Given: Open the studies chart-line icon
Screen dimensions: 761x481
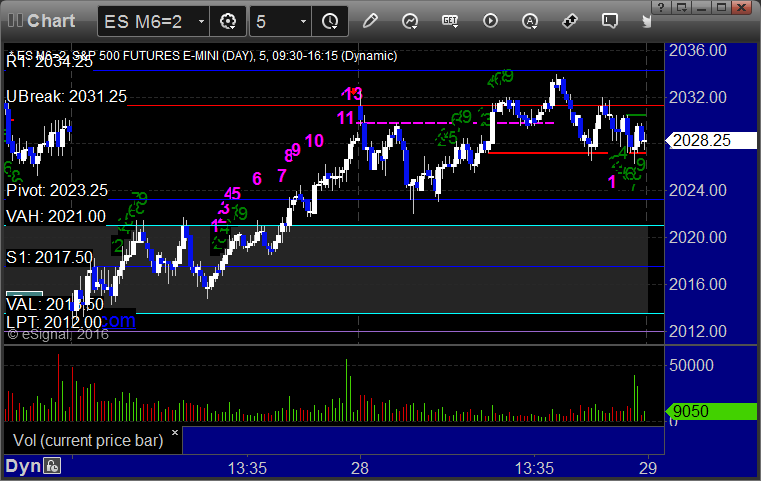Looking at the screenshot, I should tap(410, 21).
